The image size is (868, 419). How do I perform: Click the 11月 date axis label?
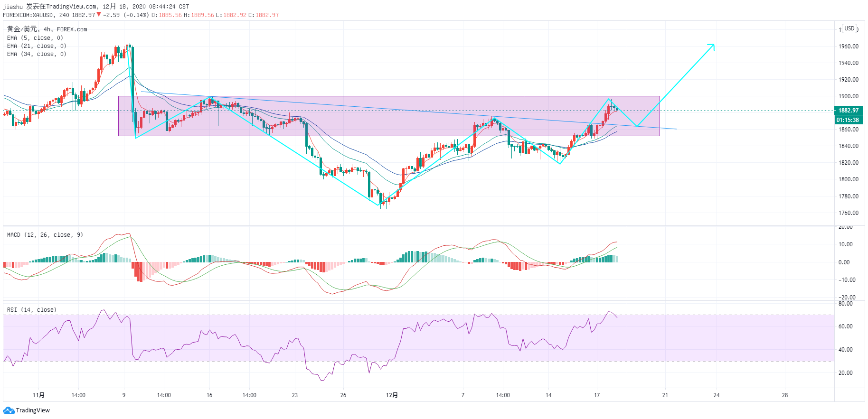click(x=39, y=395)
